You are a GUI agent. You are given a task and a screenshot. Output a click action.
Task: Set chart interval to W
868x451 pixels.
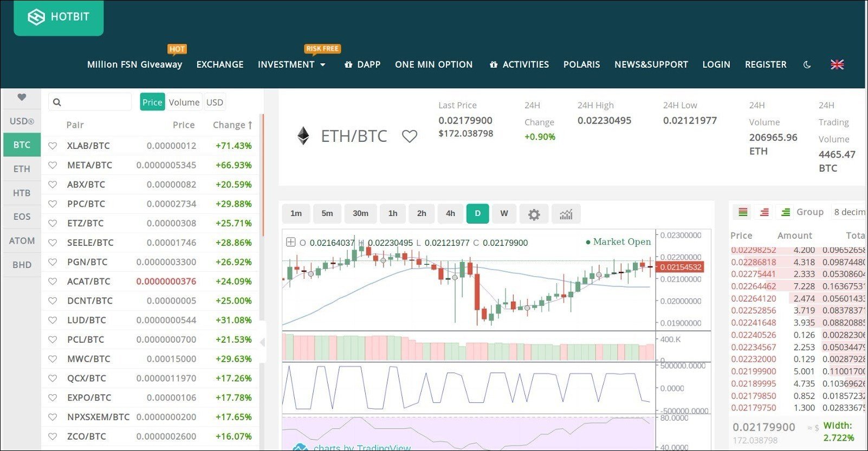point(504,214)
